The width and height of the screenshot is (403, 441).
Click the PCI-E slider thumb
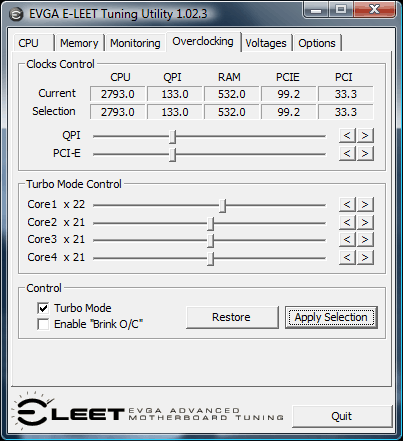click(x=172, y=154)
